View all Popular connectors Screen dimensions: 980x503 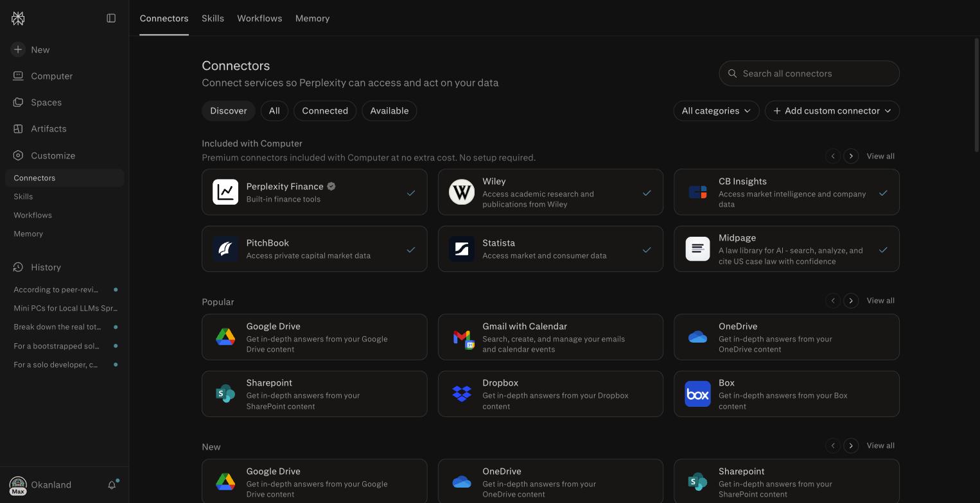coord(880,300)
